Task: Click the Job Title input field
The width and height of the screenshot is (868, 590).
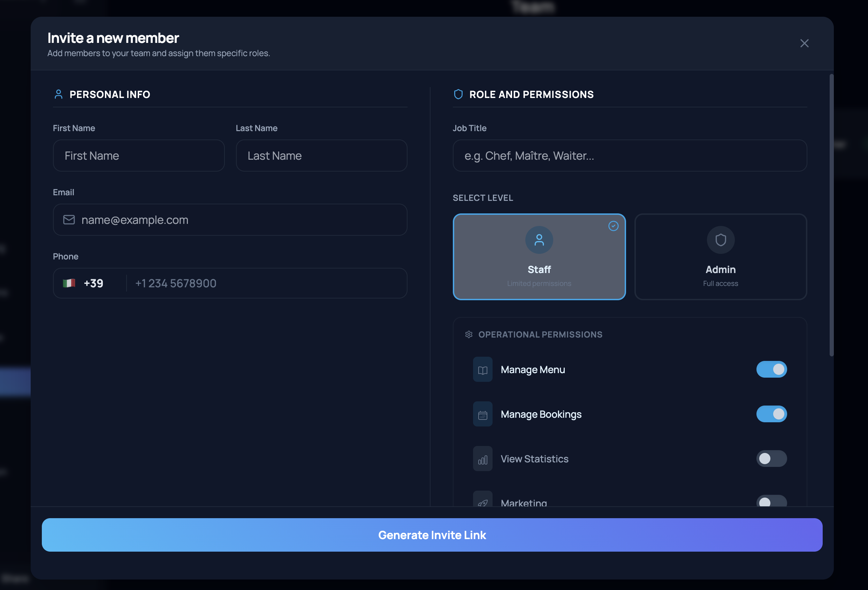Action: click(630, 156)
